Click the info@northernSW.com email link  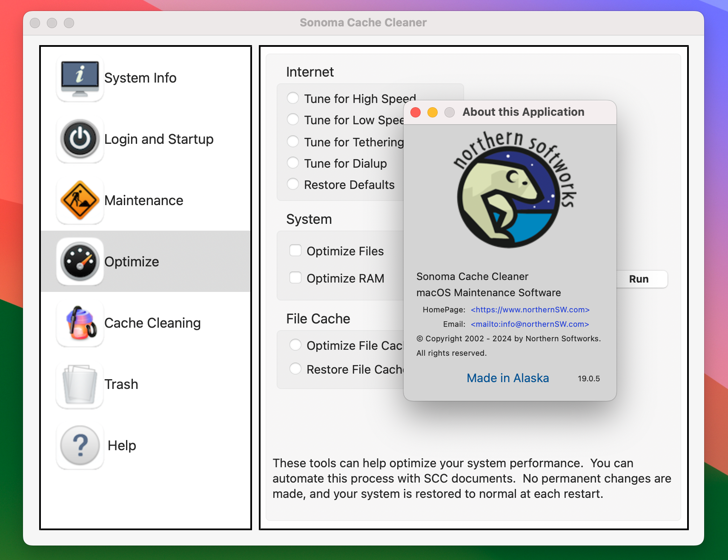[x=530, y=324]
